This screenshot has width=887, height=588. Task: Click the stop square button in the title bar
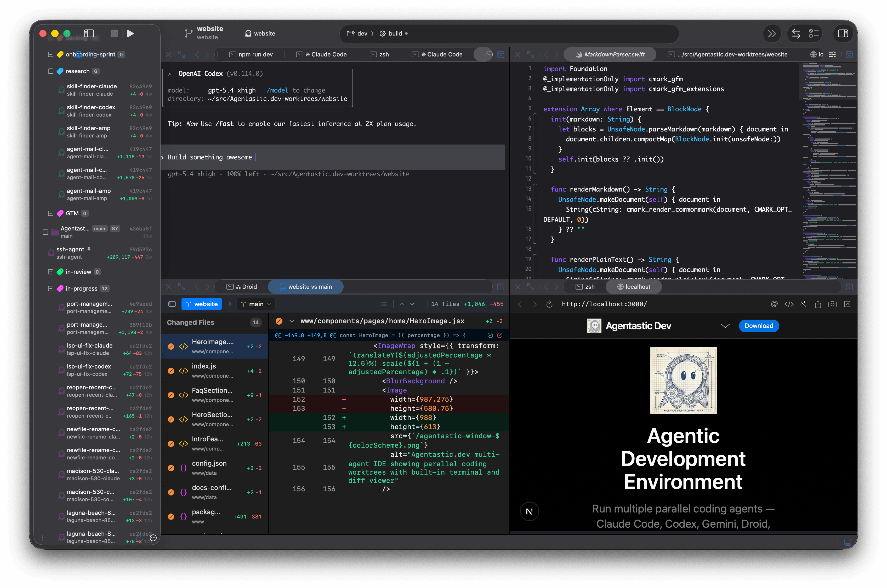115,33
